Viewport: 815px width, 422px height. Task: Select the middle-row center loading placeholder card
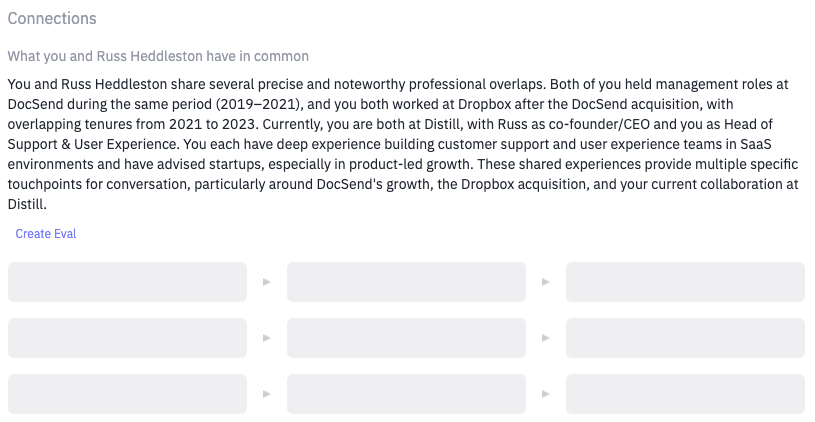click(406, 338)
